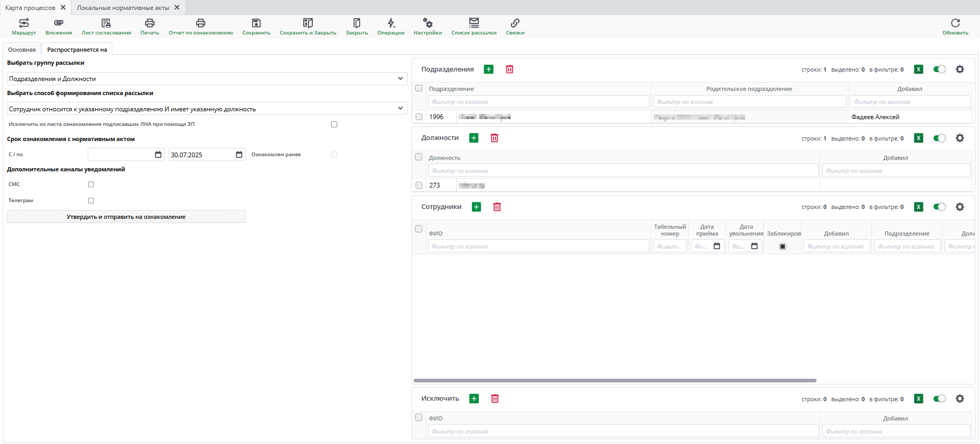Click the Обновить refresh icon
Image resolution: width=980 pixels, height=444 pixels.
[x=955, y=23]
